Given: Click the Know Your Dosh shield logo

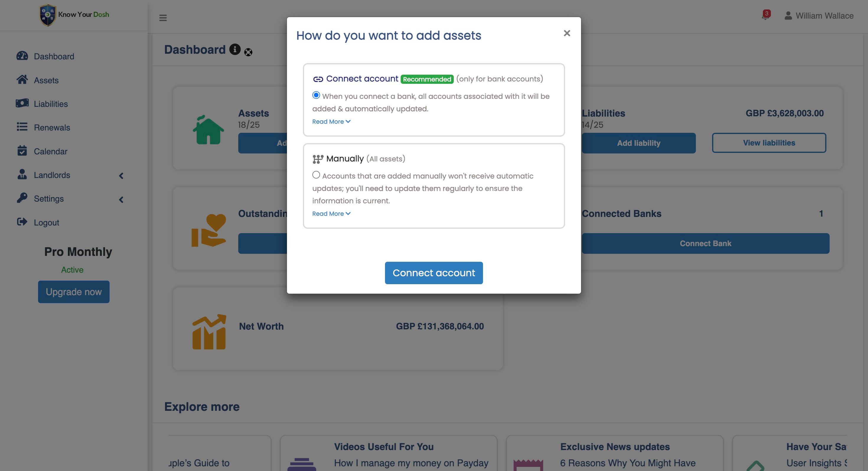Looking at the screenshot, I should click(48, 15).
